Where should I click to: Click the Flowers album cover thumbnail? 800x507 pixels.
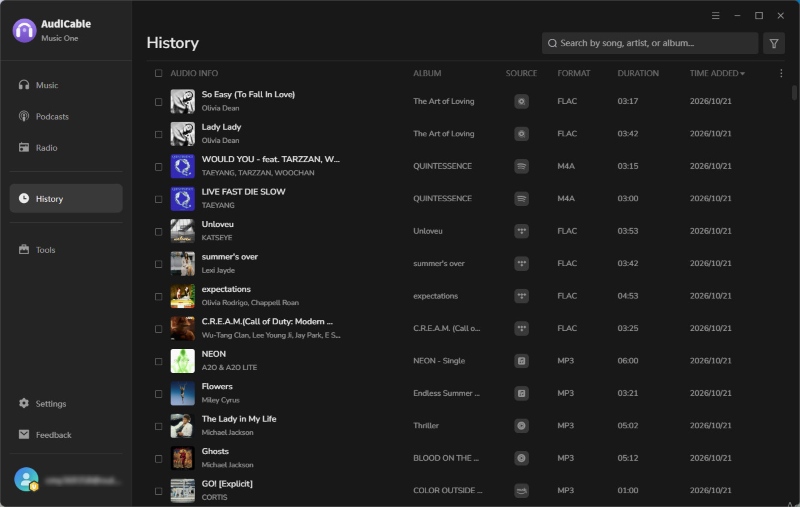(x=183, y=393)
